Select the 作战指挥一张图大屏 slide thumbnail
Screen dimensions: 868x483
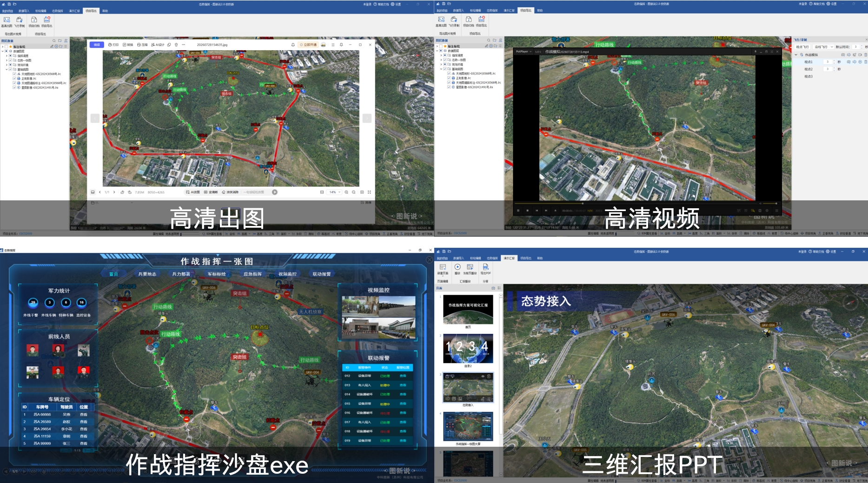[x=468, y=426]
